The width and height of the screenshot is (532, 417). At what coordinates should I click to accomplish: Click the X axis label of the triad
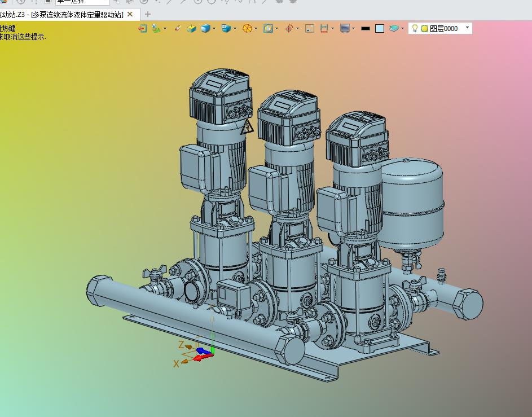(x=176, y=364)
